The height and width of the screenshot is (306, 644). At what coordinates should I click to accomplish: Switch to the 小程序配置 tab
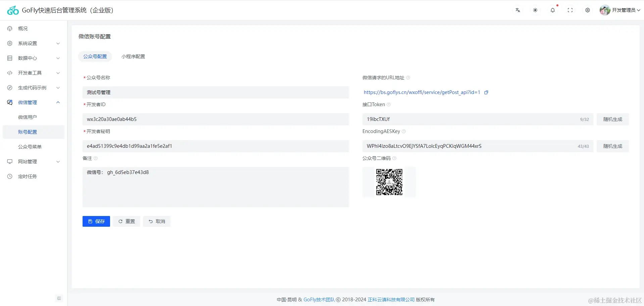(x=133, y=56)
